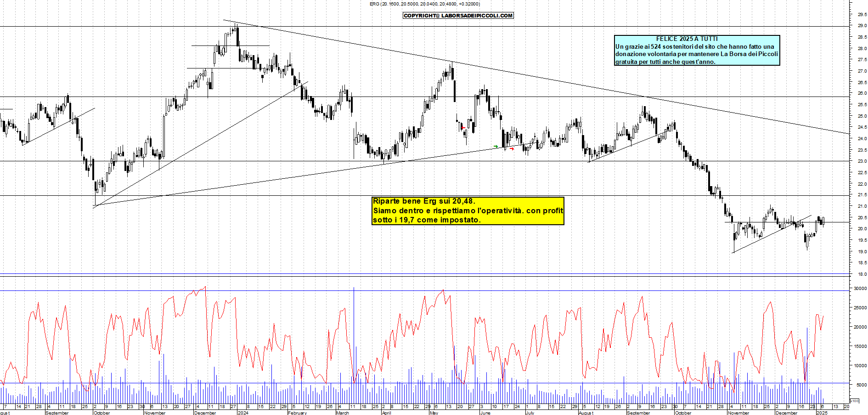The width and height of the screenshot is (868, 415).
Task: Click the 27.0 price axis label
Action: 862,71
